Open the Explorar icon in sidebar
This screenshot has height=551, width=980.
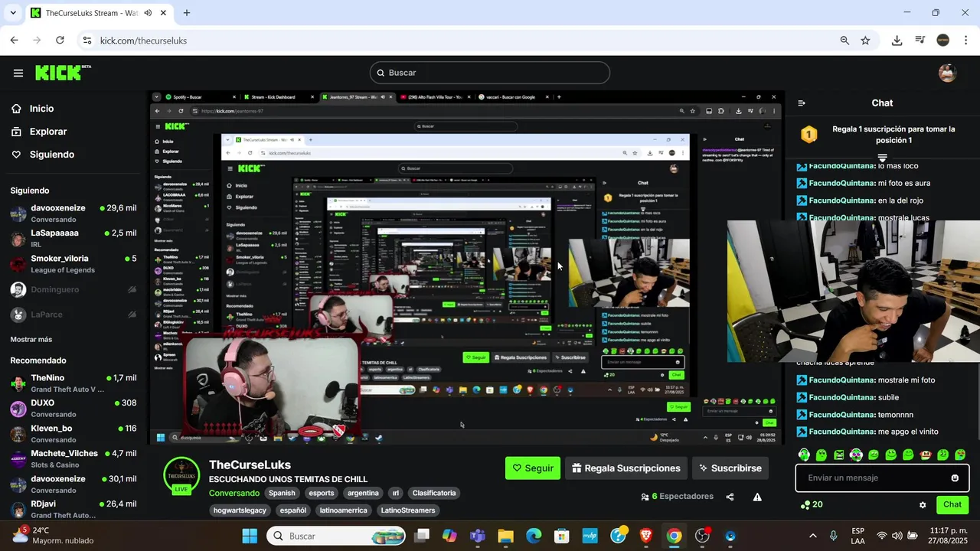[x=16, y=132]
